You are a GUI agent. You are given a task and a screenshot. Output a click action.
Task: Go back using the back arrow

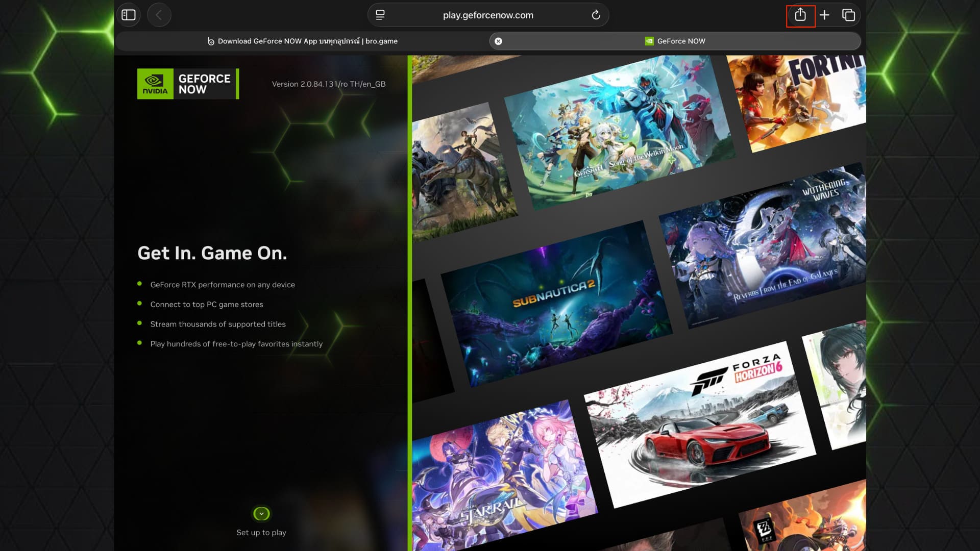coord(159,15)
